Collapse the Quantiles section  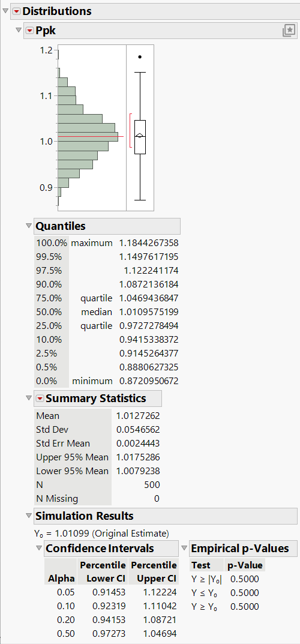click(28, 226)
